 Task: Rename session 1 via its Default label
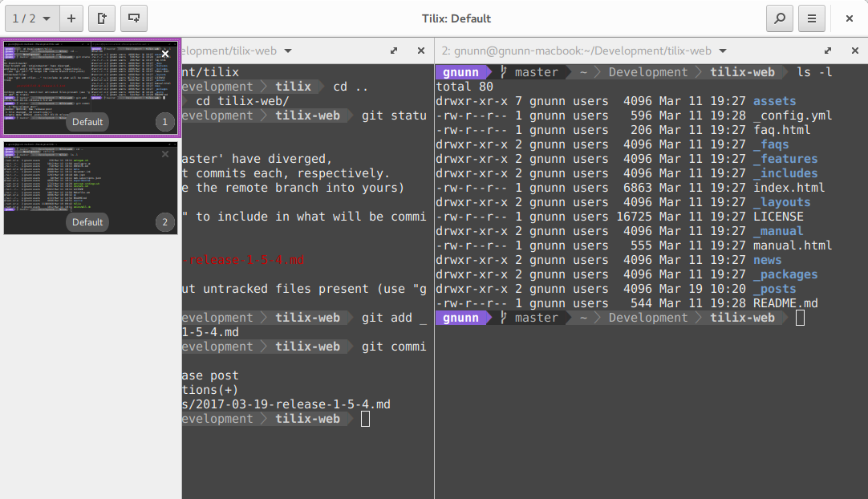click(x=88, y=122)
